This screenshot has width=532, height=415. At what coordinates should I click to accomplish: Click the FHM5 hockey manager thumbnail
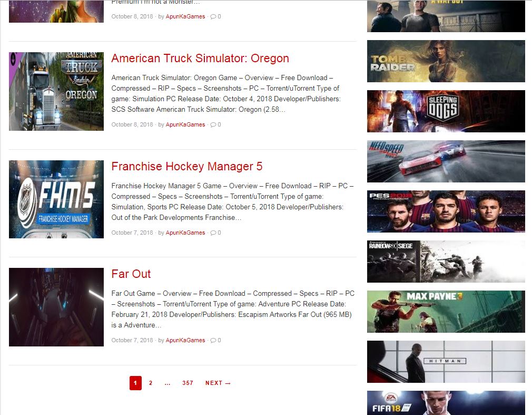[x=56, y=199]
